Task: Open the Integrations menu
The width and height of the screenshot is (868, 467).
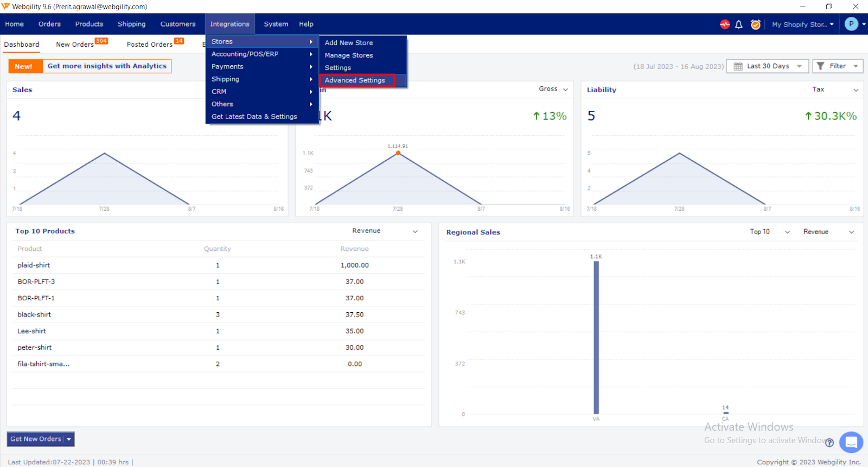Action: click(230, 24)
